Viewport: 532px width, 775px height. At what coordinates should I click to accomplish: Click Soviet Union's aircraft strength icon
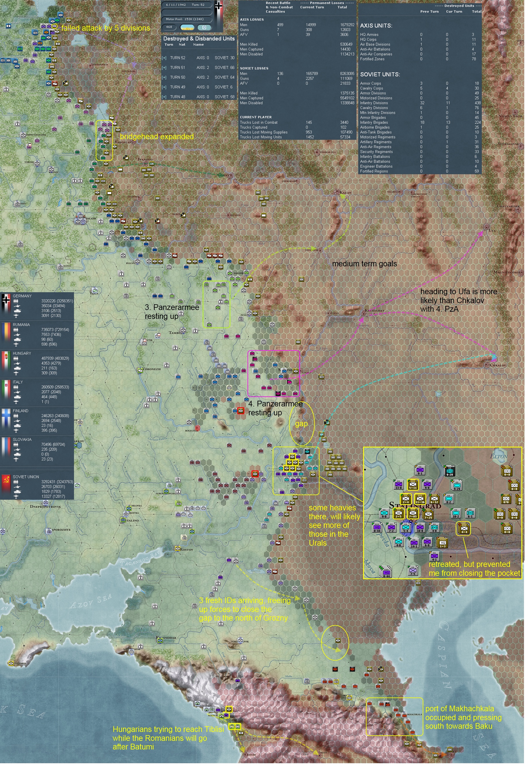pyautogui.click(x=16, y=497)
